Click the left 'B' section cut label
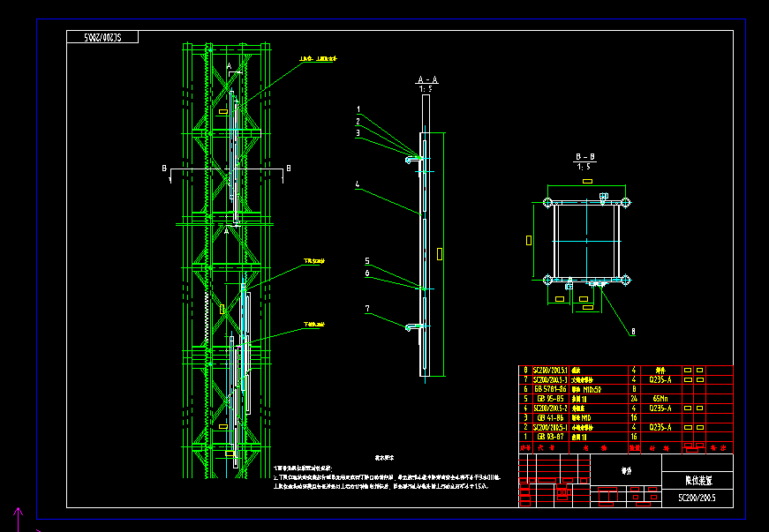 pyautogui.click(x=164, y=168)
